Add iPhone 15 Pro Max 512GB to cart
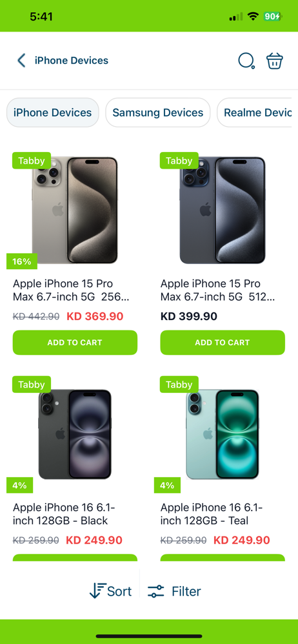The image size is (298, 644). coord(223,343)
